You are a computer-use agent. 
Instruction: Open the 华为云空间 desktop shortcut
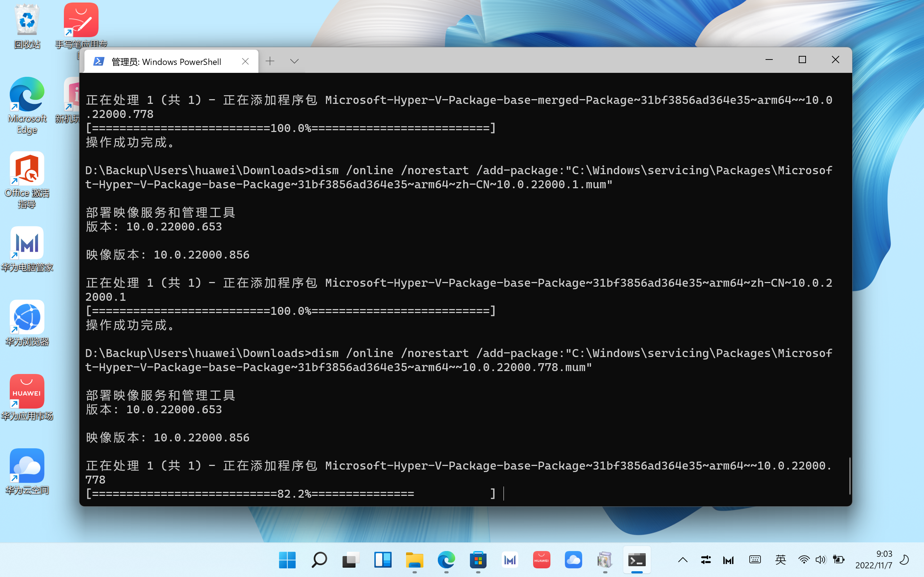(x=27, y=472)
